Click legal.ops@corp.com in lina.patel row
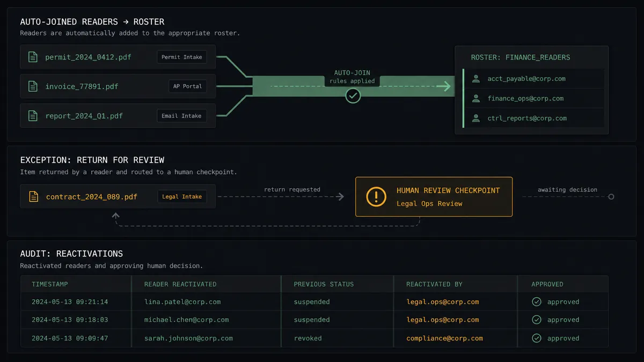 click(443, 302)
